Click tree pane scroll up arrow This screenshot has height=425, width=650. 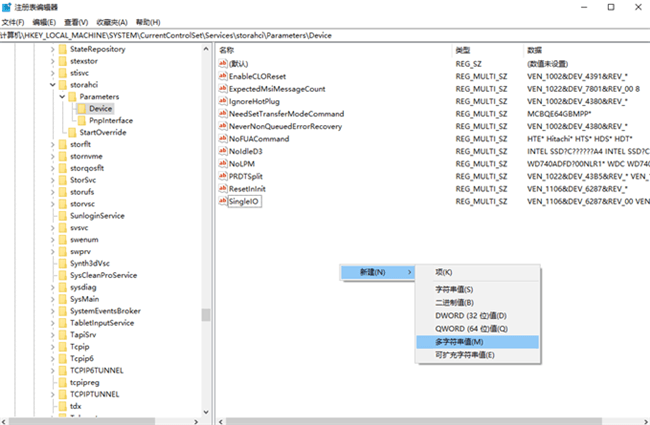206,49
